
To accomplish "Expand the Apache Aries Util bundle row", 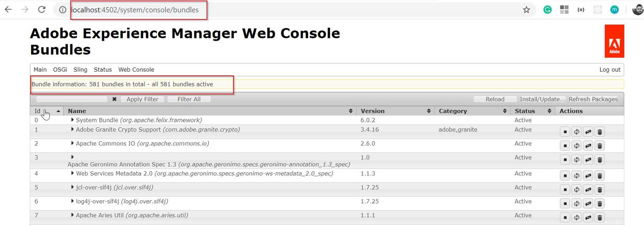I will click(x=72, y=215).
